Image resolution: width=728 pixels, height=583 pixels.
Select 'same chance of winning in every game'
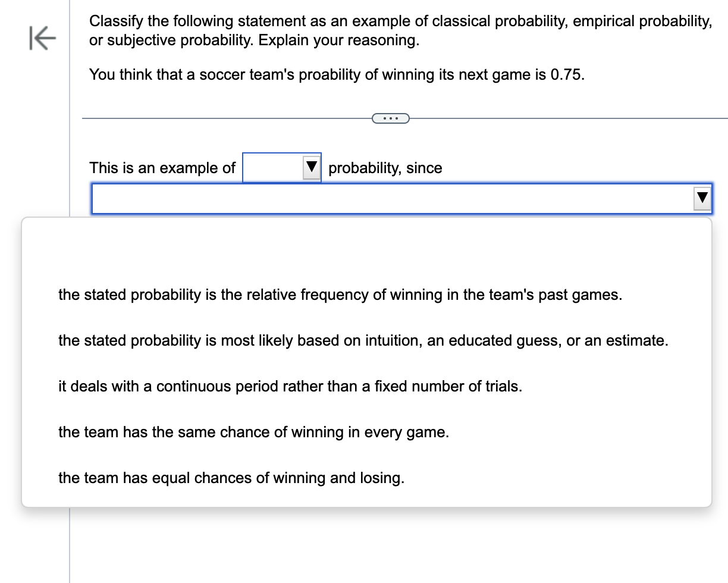click(x=254, y=432)
